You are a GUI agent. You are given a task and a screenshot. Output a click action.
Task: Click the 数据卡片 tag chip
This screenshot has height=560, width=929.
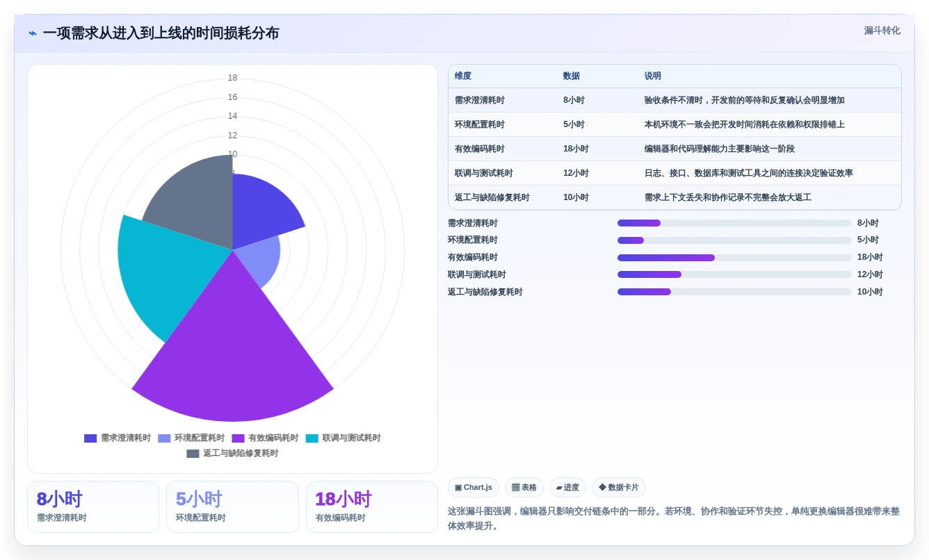pyautogui.click(x=619, y=488)
